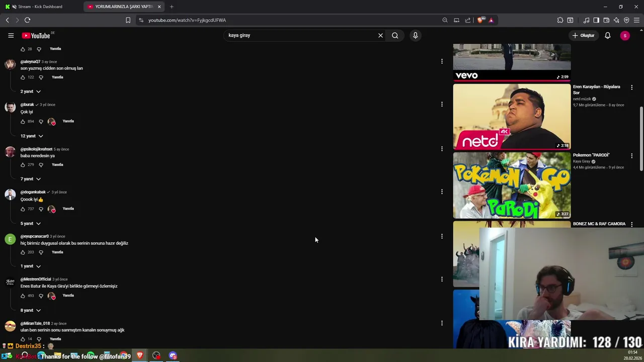The image size is (644, 362).
Task: Reload the page in Brave
Action: [x=27, y=20]
